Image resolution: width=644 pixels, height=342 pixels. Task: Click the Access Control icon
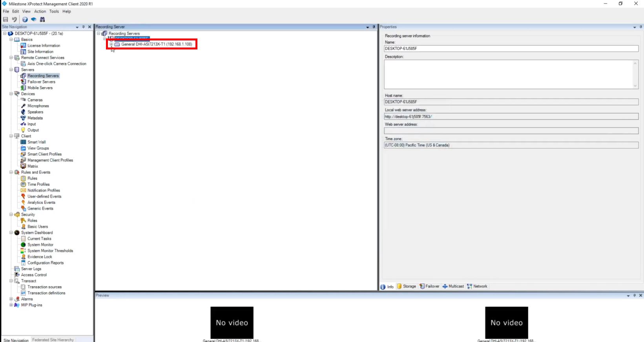click(x=17, y=275)
